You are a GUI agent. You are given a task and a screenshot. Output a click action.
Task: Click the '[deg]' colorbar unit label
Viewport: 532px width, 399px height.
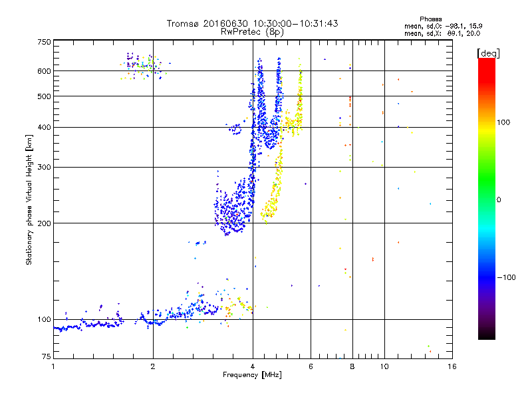(488, 53)
